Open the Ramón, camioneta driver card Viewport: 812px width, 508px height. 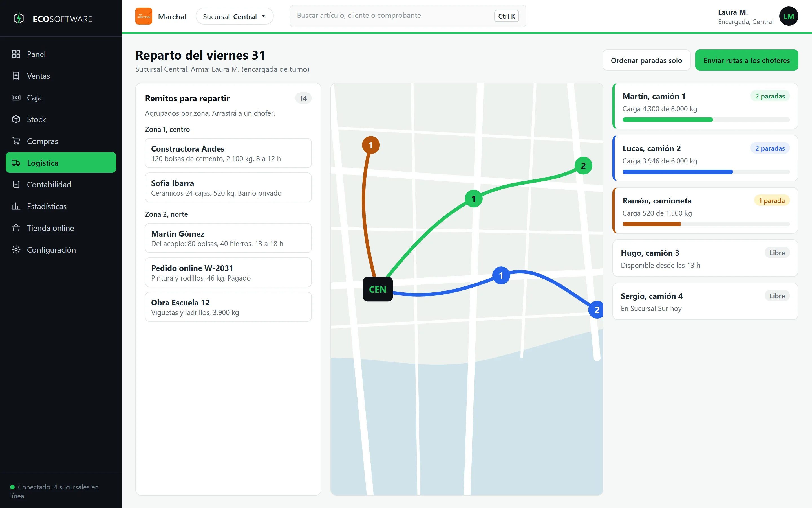[705, 210]
